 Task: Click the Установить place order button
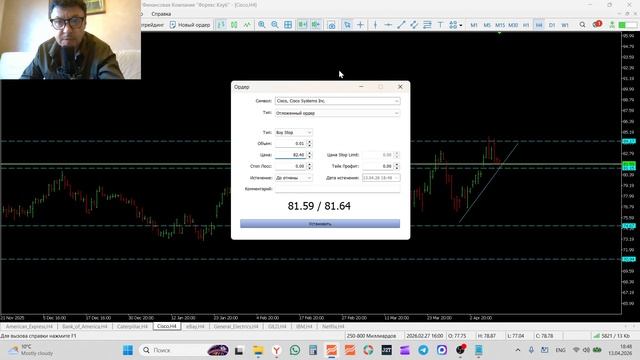pyautogui.click(x=320, y=224)
